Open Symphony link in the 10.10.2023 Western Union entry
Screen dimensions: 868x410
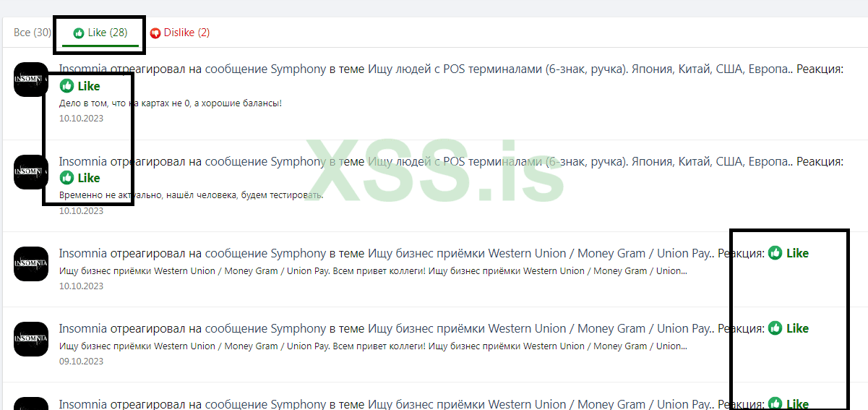click(x=298, y=253)
